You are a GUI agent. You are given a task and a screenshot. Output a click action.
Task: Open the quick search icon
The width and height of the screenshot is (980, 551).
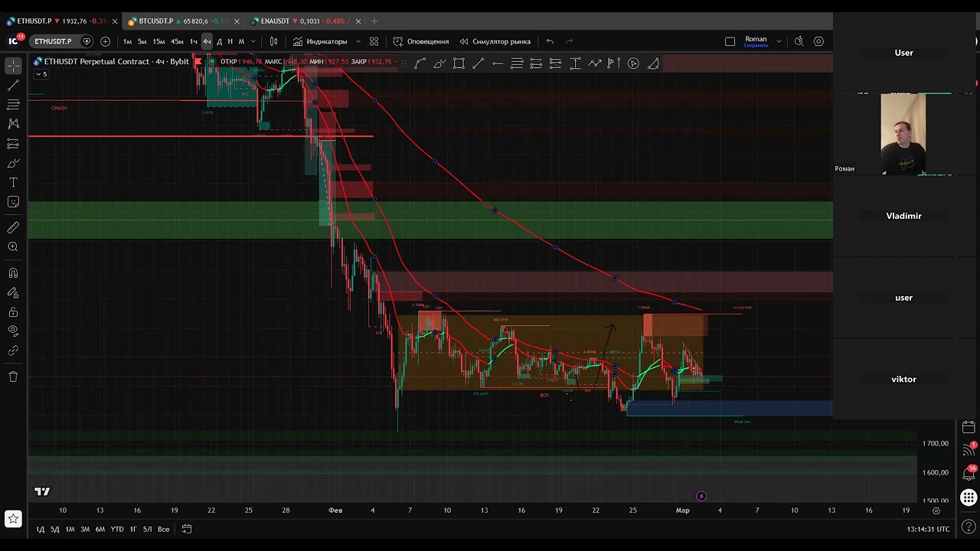tap(799, 41)
